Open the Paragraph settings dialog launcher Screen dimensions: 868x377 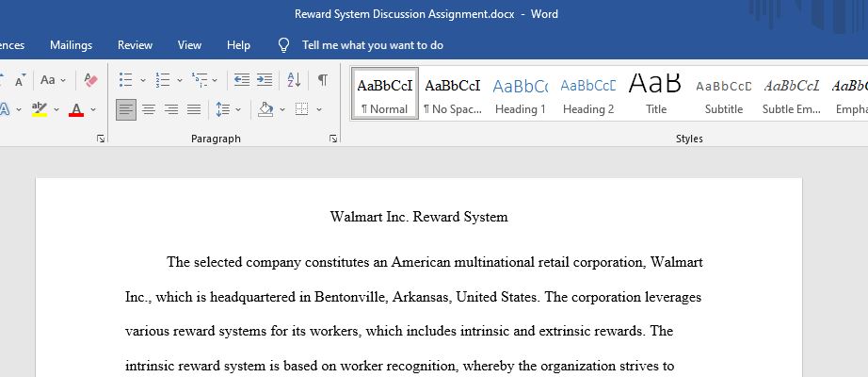[x=333, y=139]
